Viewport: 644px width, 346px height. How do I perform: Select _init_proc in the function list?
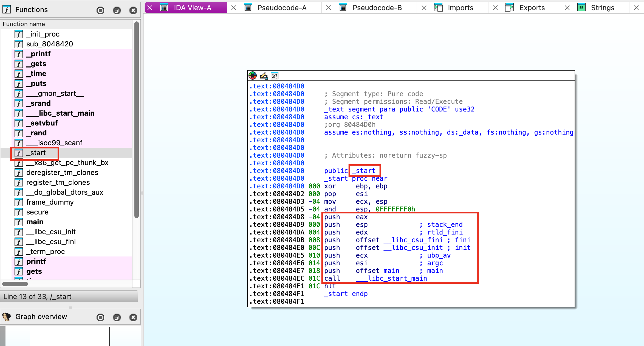[67, 34]
